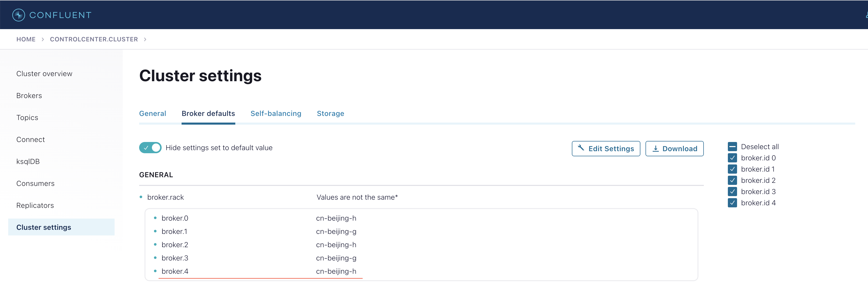Image resolution: width=868 pixels, height=286 pixels.
Task: Click the download arrow icon
Action: pyautogui.click(x=655, y=148)
